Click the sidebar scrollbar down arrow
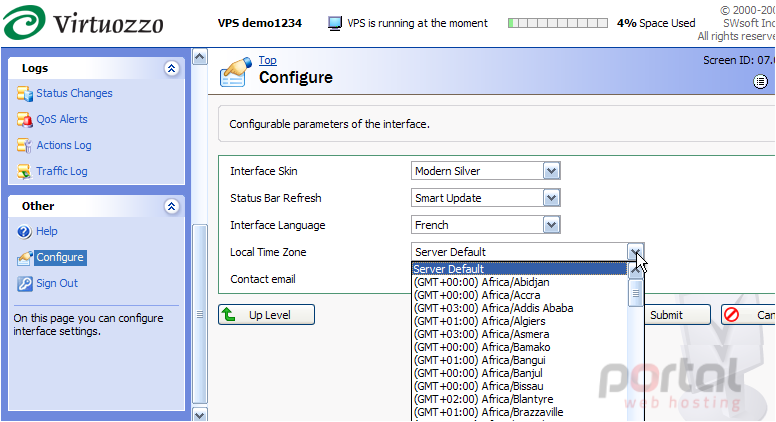 [x=199, y=416]
